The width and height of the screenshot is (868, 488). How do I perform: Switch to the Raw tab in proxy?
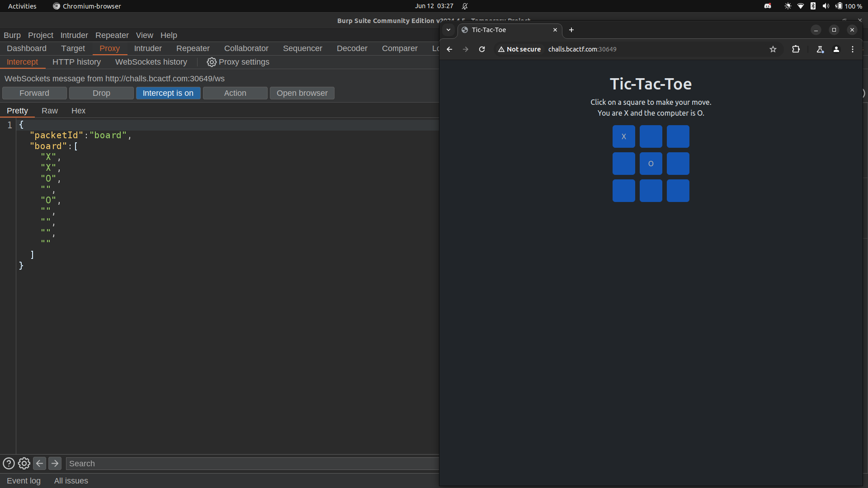click(x=49, y=110)
